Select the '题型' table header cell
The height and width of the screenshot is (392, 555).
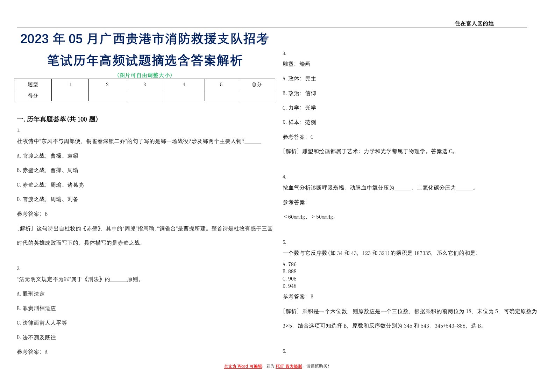[33, 85]
